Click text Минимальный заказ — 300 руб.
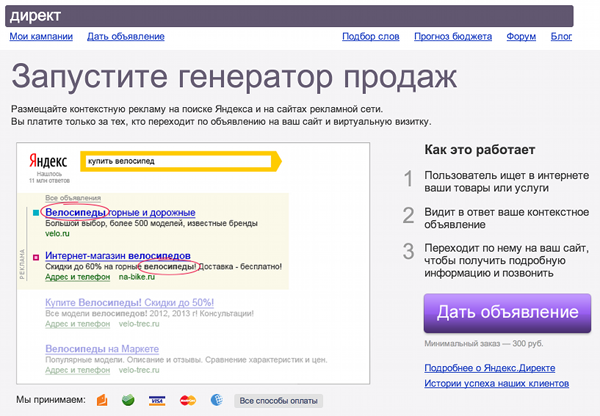Viewport: 600px width, 416px height. pos(484,344)
